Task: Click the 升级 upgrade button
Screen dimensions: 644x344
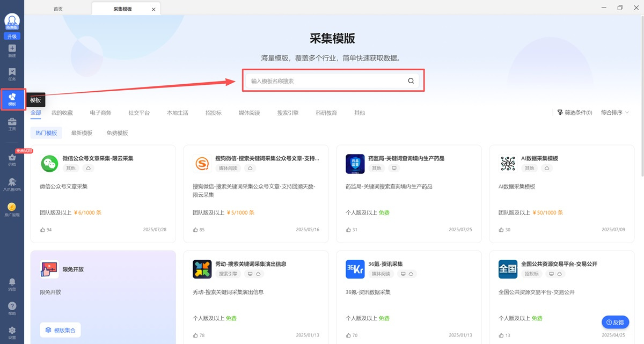Action: pyautogui.click(x=12, y=36)
